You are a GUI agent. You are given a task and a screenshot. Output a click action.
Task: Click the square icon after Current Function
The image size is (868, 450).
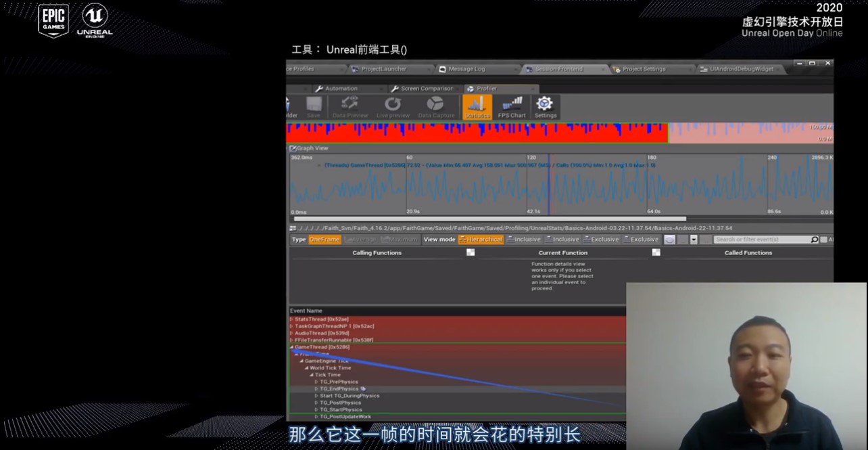[656, 252]
